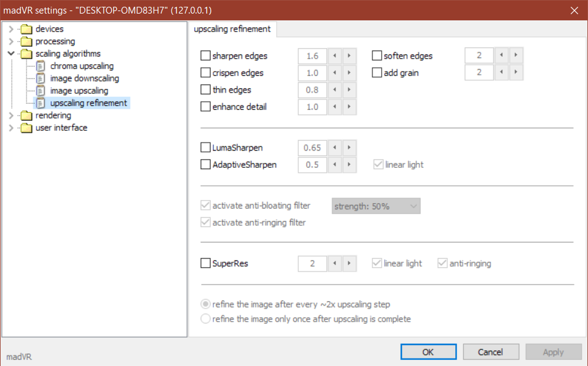Increase AdaptiveSharpen value with right arrow
This screenshot has width=588, height=366.
tap(349, 165)
